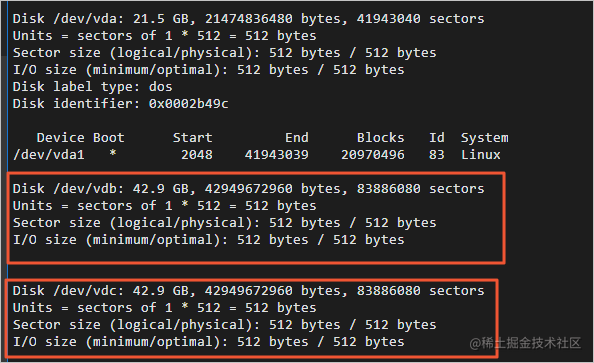
Task: Click the Start column header
Action: pos(192,138)
